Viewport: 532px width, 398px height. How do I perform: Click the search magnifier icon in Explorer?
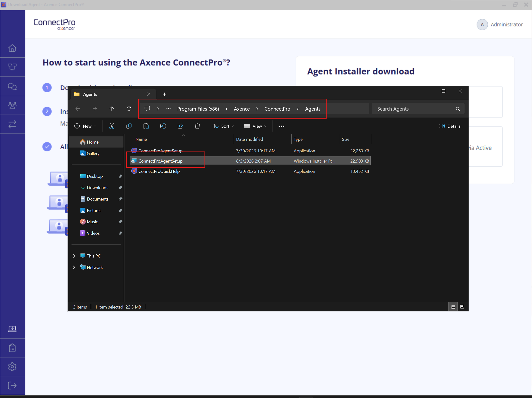point(458,109)
